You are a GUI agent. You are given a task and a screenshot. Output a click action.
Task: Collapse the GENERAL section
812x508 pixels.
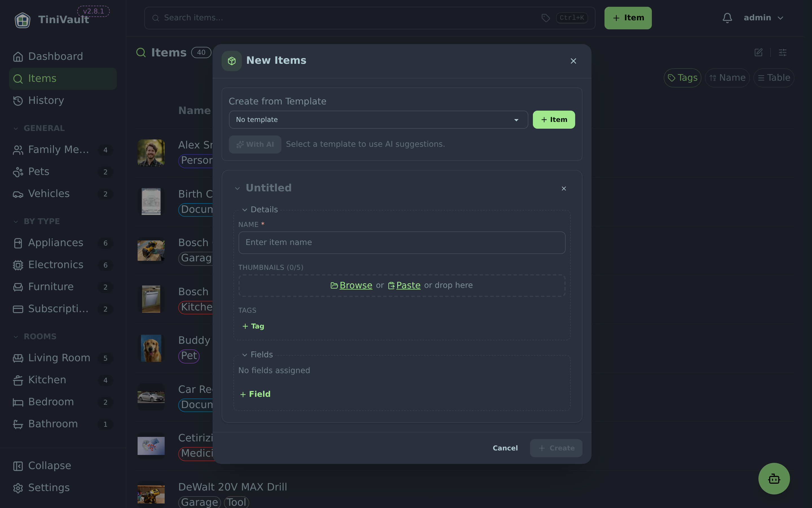pos(16,128)
